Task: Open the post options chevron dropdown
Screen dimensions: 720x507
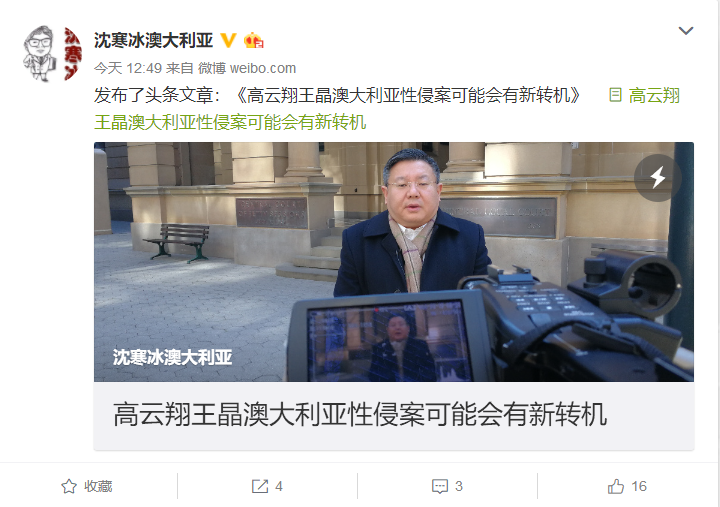Action: 686,31
